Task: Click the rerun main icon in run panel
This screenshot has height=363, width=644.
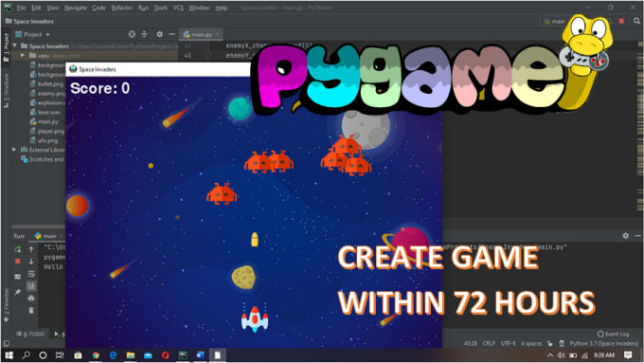Action: click(18, 249)
